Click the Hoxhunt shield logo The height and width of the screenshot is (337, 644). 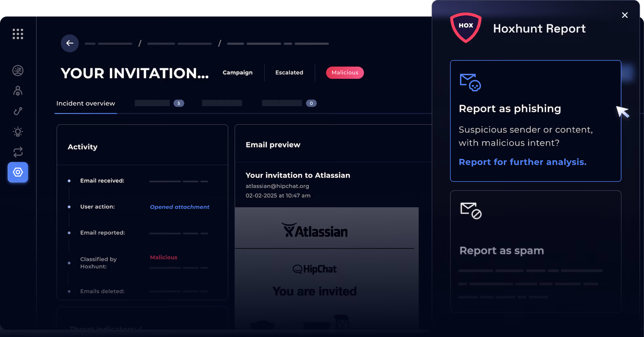tap(466, 28)
